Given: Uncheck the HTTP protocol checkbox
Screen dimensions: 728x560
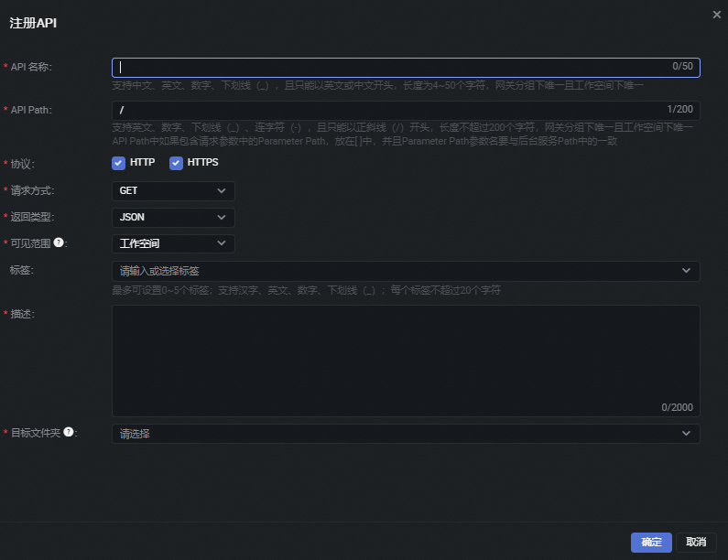Looking at the screenshot, I should [118, 163].
